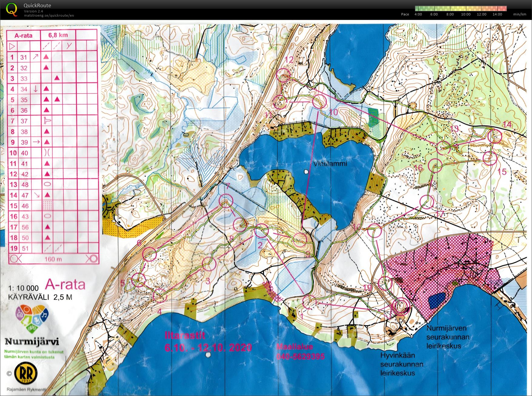Click the '10:00' pace value

(466, 14)
